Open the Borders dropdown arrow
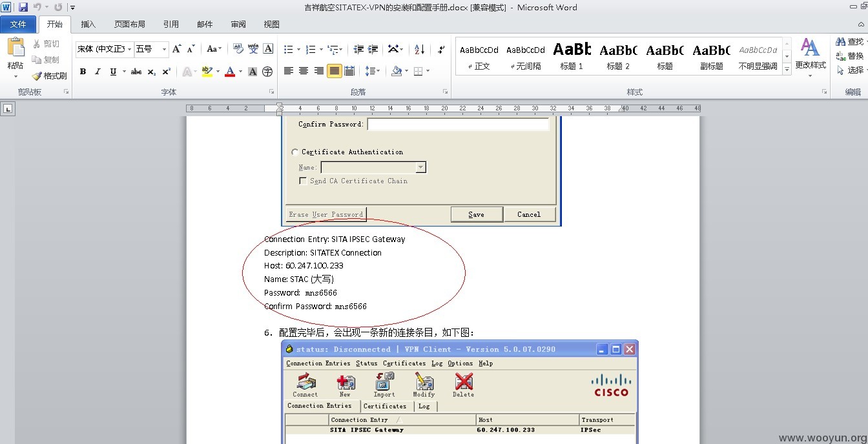Viewport: 868px width, 444px height. (x=428, y=71)
